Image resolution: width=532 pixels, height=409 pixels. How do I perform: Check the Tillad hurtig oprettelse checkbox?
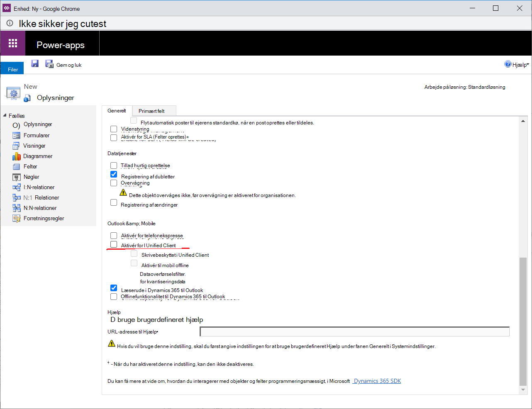pyautogui.click(x=114, y=165)
